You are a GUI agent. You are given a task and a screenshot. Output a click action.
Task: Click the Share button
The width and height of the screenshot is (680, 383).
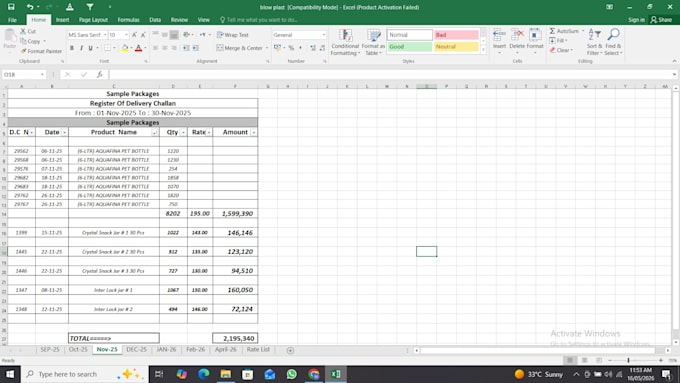pos(661,20)
